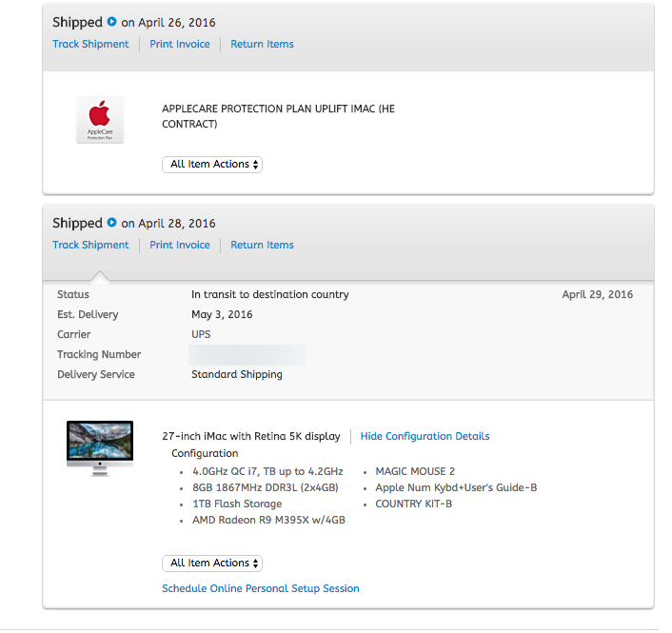Click the blue arrow icon beside Shipped April 28
Viewport: 672px width, 633px height.
111,223
